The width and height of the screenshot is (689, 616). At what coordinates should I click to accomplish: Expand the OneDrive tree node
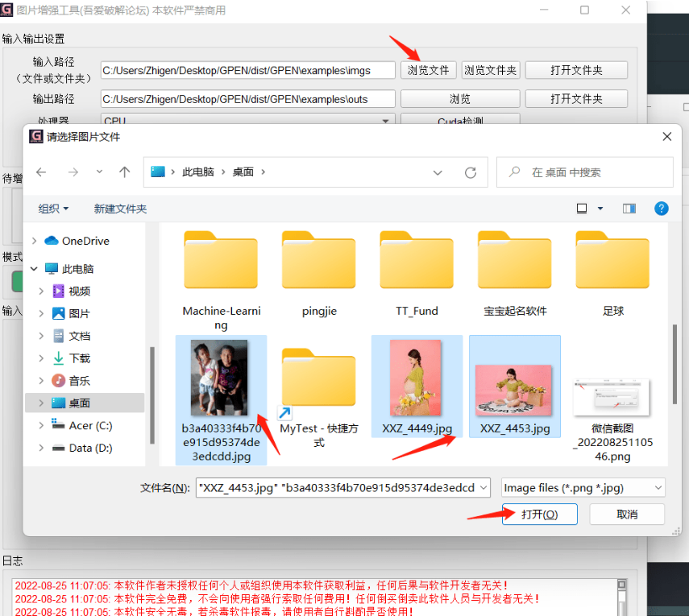click(35, 241)
